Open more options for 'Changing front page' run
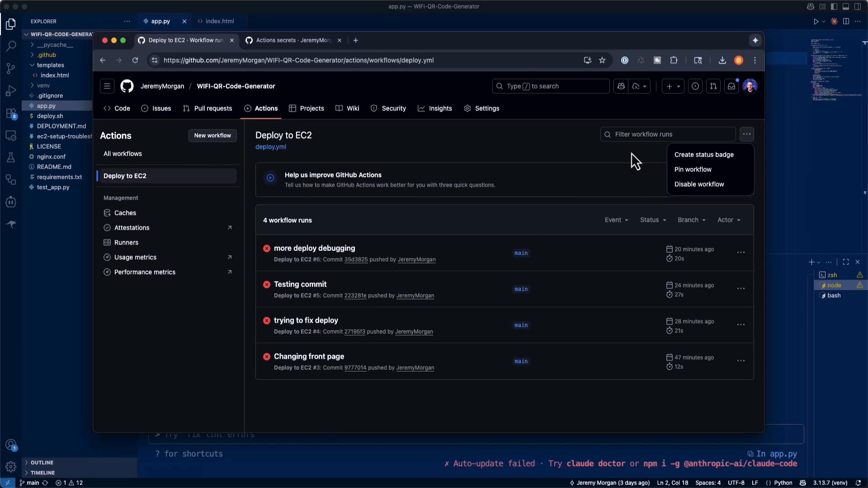 point(741,361)
